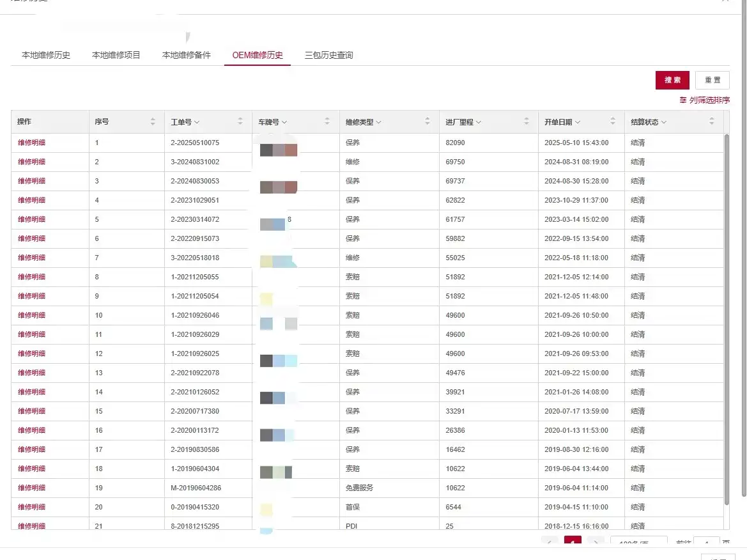Click the red 搜索 button

672,80
